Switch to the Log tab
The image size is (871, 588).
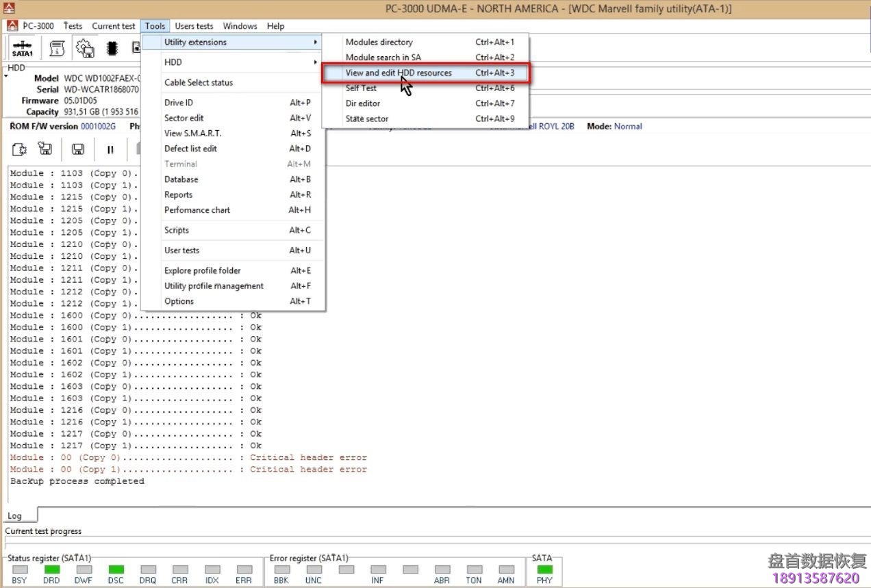click(15, 515)
